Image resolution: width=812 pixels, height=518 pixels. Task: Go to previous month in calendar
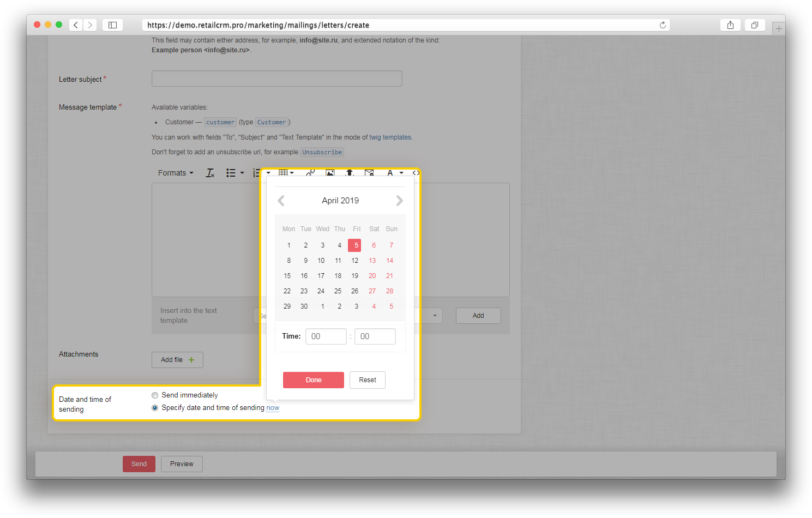[x=281, y=201]
